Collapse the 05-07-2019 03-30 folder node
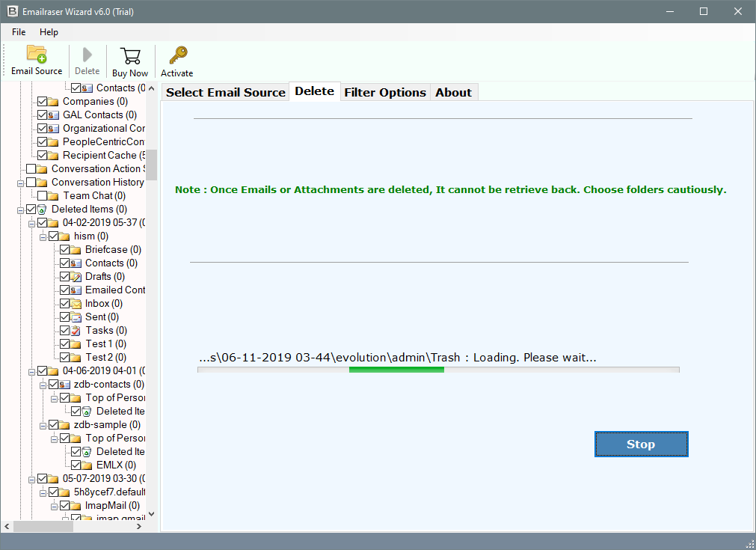Image resolution: width=756 pixels, height=550 pixels. [31, 480]
